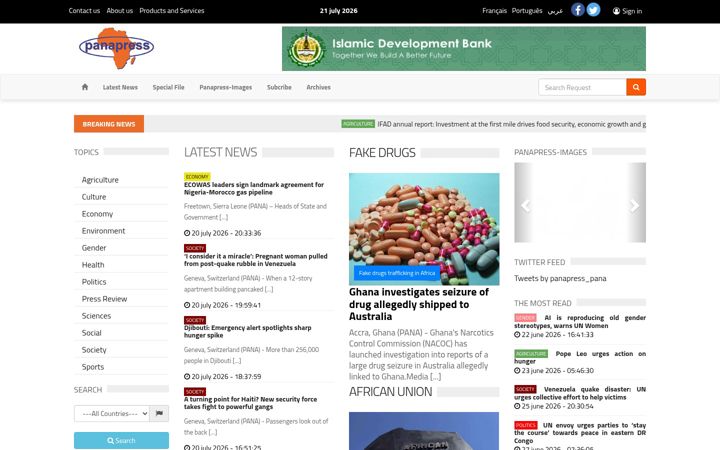The height and width of the screenshot is (450, 720).
Task: Open Djibouti emergency alert hunger headline
Action: [x=248, y=332]
